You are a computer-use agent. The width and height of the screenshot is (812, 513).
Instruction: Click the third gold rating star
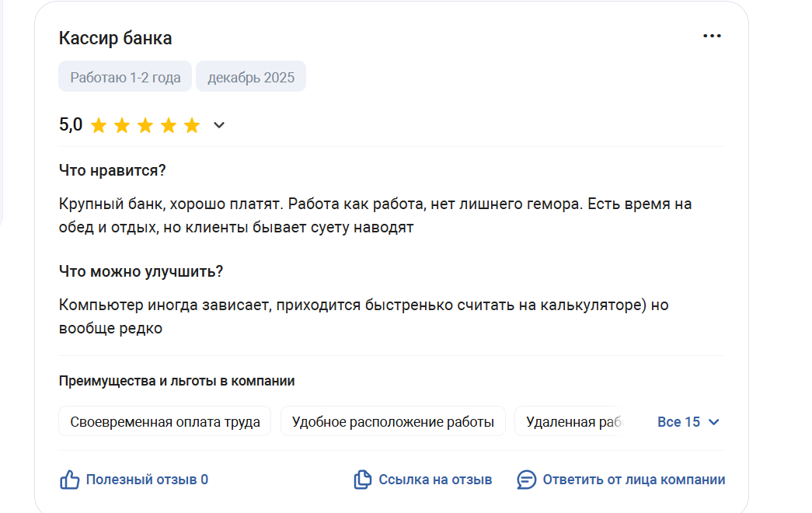point(145,125)
